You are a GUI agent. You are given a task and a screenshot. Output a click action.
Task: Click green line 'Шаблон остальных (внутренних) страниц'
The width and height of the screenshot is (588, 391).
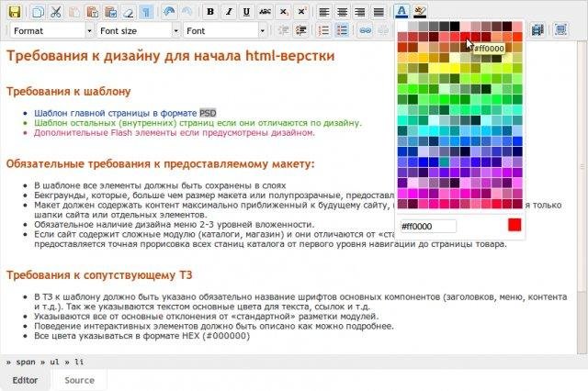(198, 123)
